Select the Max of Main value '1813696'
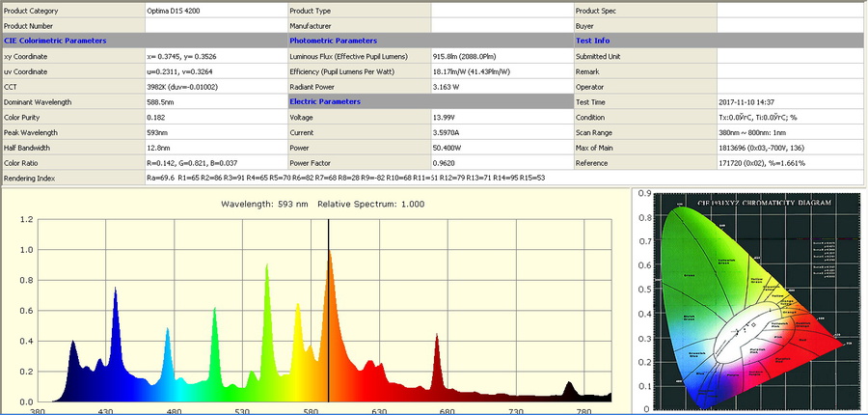The height and width of the screenshot is (415, 868). click(731, 148)
